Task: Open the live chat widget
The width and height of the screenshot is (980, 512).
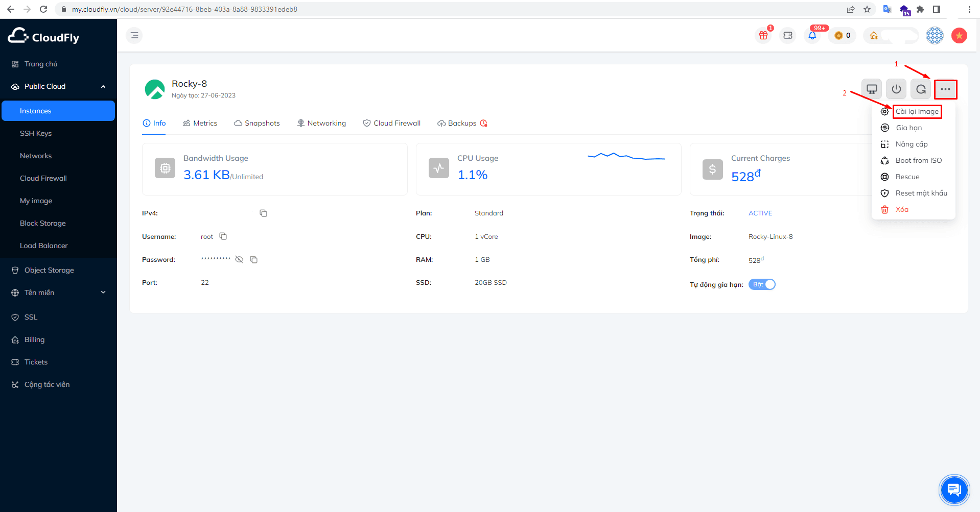Action: [x=954, y=490]
